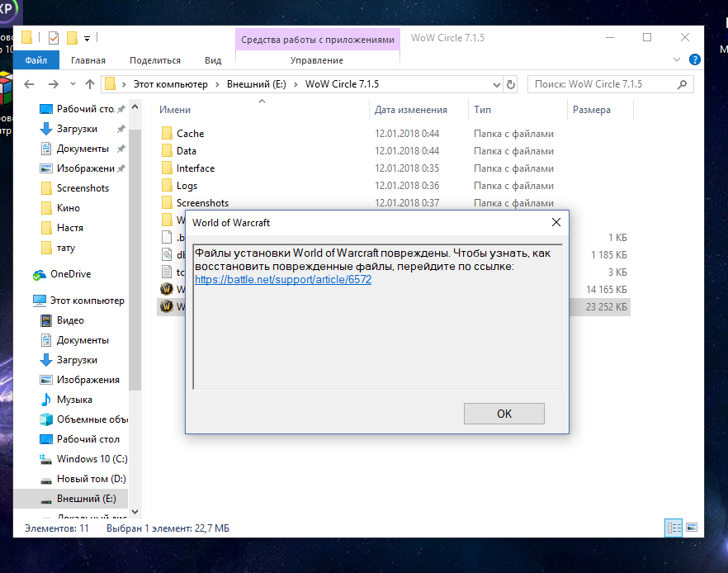Go up one folder with the up arrow
This screenshot has width=728, height=573.
click(x=90, y=84)
